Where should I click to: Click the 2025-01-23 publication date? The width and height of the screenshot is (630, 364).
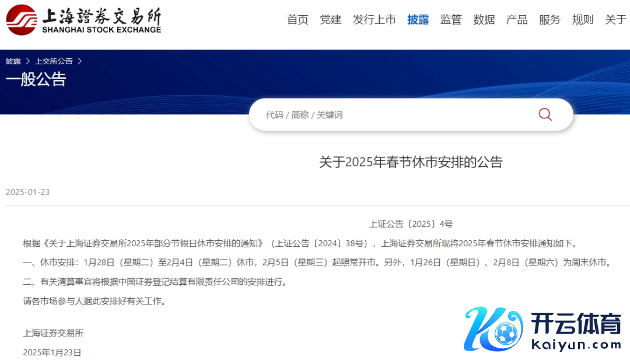(28, 192)
